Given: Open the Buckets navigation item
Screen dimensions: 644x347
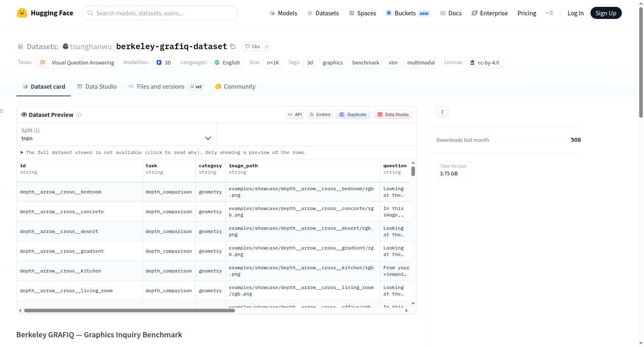Looking at the screenshot, I should 408,13.
